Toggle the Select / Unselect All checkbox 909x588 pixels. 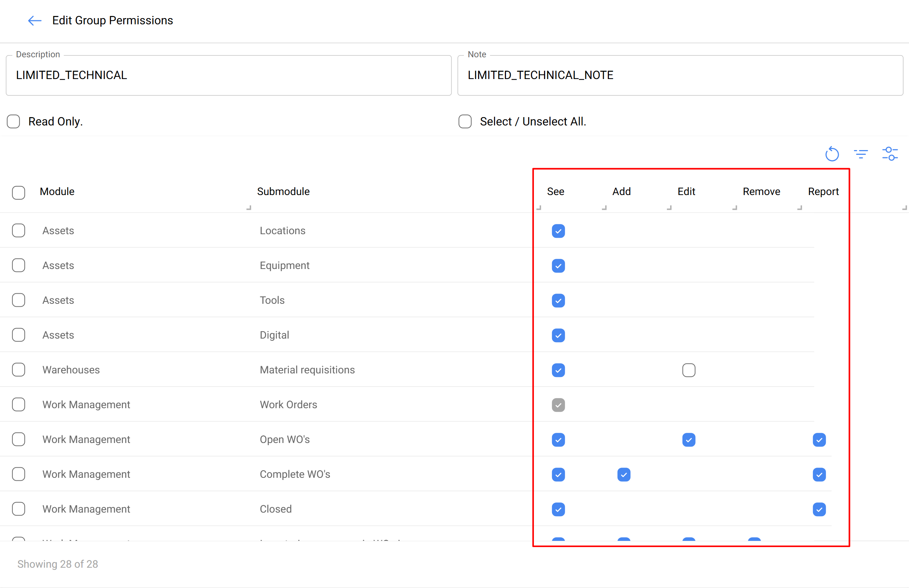click(x=465, y=121)
